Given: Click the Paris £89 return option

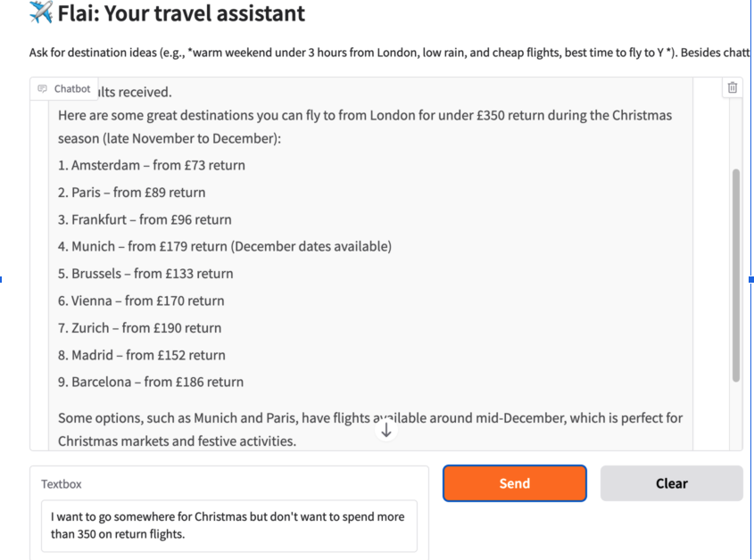Looking at the screenshot, I should tap(131, 193).
